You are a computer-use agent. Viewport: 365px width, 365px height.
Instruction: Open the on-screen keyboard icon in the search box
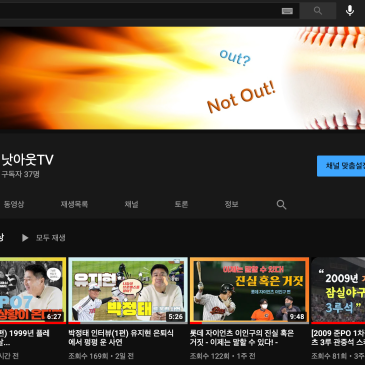[287, 11]
